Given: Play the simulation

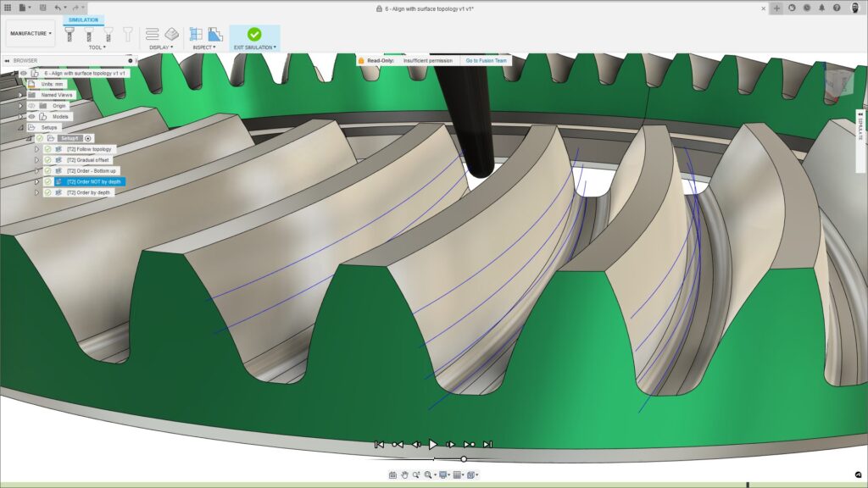Looking at the screenshot, I should click(433, 444).
